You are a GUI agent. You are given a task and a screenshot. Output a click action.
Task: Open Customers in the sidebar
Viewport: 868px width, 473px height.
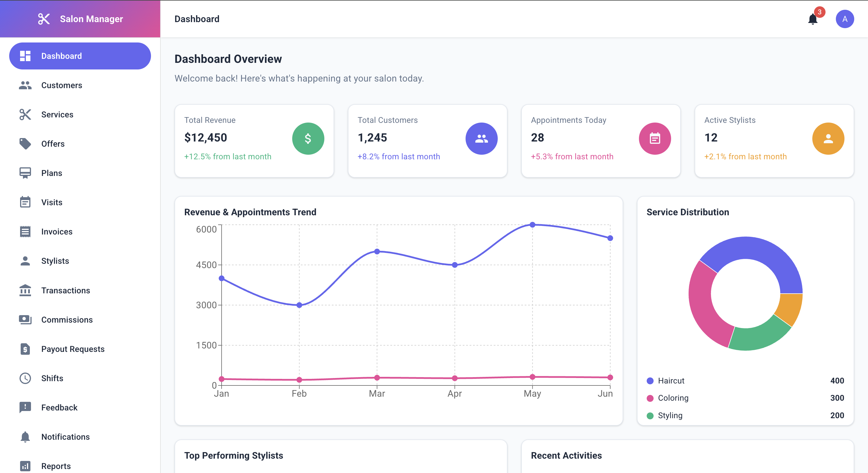pyautogui.click(x=62, y=85)
